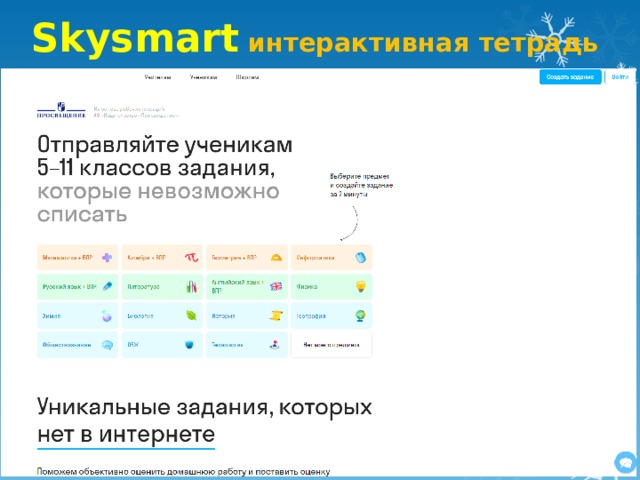Click the red pi icon for Алгебра
Viewport: 640px width, 480px height.
click(x=191, y=258)
